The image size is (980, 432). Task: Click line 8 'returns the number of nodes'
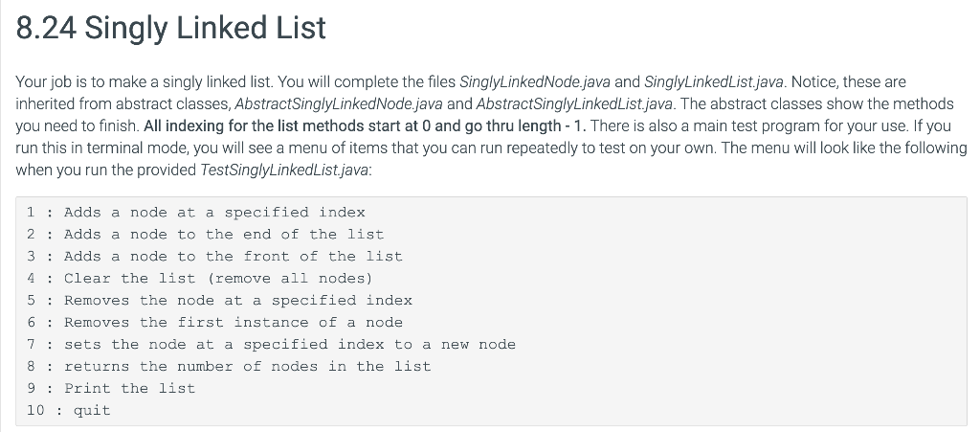point(229,366)
